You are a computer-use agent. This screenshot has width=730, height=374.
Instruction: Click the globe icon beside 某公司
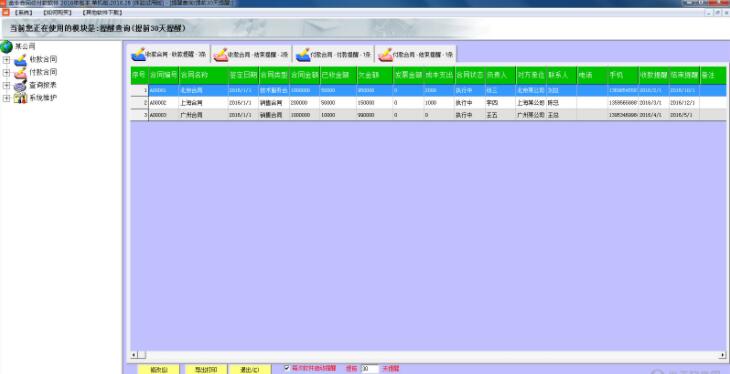coord(7,47)
